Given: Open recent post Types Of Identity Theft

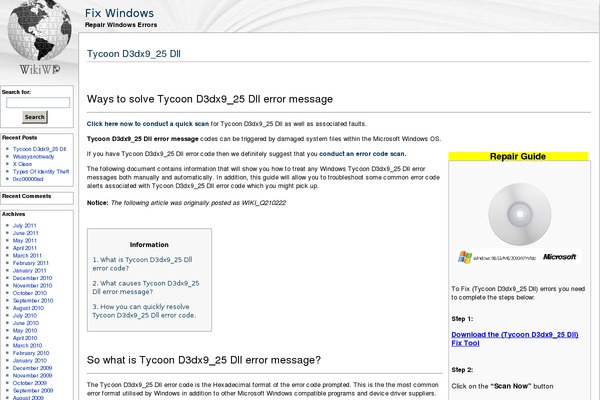Looking at the screenshot, I should point(41,171).
